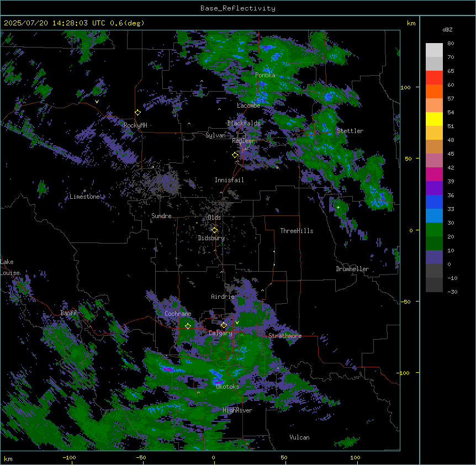The width and height of the screenshot is (476, 465).
Task: Click the white plus marker west of Drumheller region
Action: (338, 207)
